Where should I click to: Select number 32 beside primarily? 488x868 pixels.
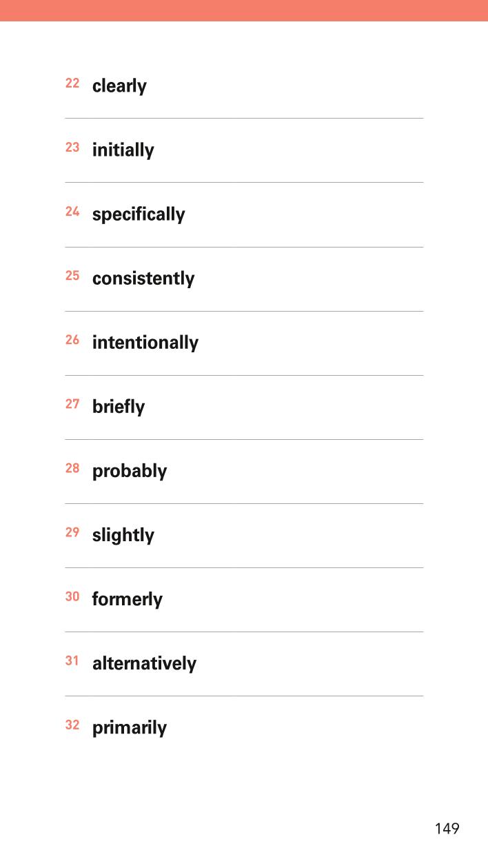click(x=72, y=725)
